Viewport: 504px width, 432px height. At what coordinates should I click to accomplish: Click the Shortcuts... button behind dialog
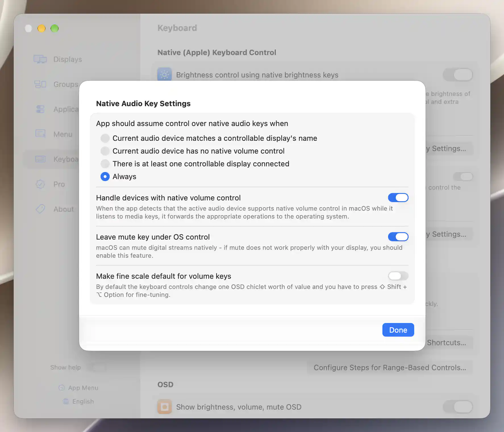click(x=449, y=343)
